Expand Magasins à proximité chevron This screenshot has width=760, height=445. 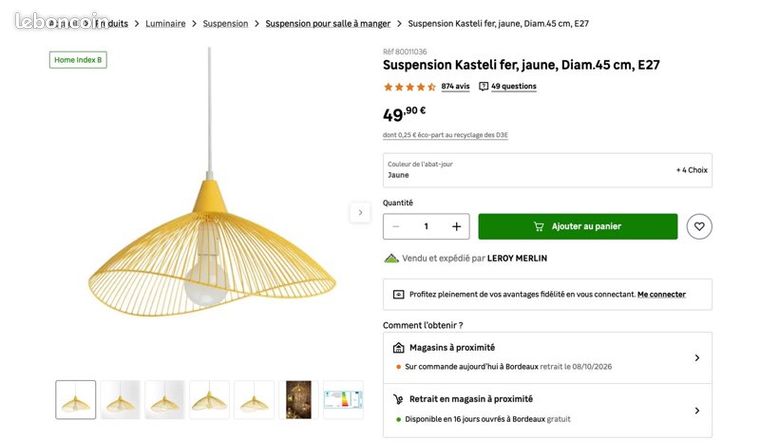pos(697,358)
